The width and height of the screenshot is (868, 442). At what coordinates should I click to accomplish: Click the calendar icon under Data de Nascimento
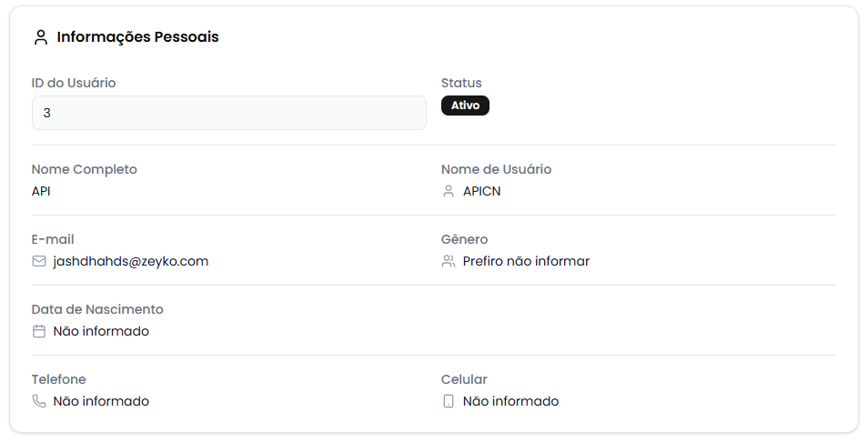click(39, 331)
